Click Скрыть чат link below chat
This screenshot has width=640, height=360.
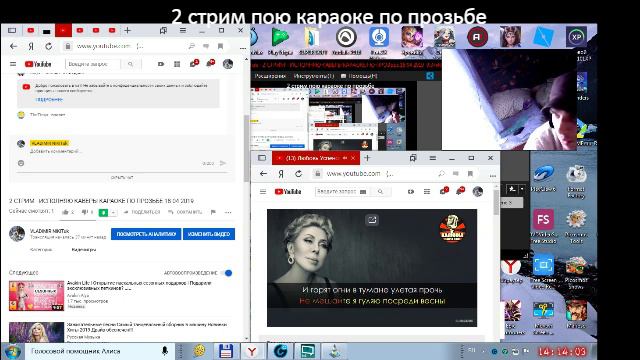122,178
